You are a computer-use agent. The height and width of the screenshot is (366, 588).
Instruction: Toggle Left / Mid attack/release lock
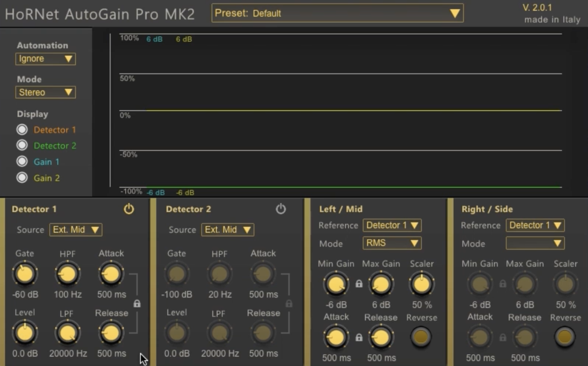click(x=359, y=338)
